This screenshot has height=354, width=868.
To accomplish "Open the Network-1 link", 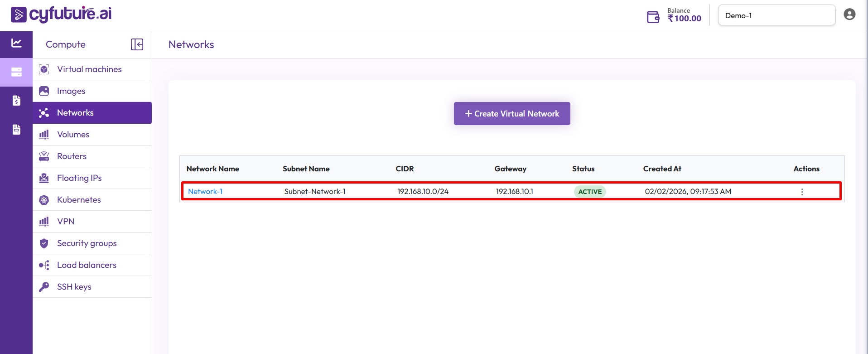I will click(x=205, y=192).
